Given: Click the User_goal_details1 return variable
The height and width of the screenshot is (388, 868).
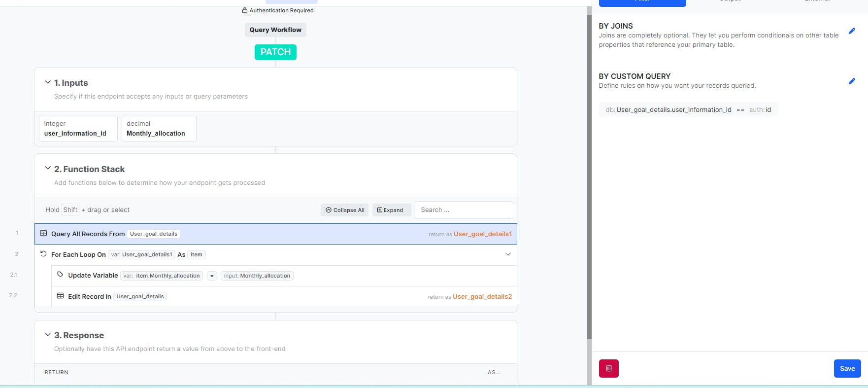Looking at the screenshot, I should [x=483, y=234].
